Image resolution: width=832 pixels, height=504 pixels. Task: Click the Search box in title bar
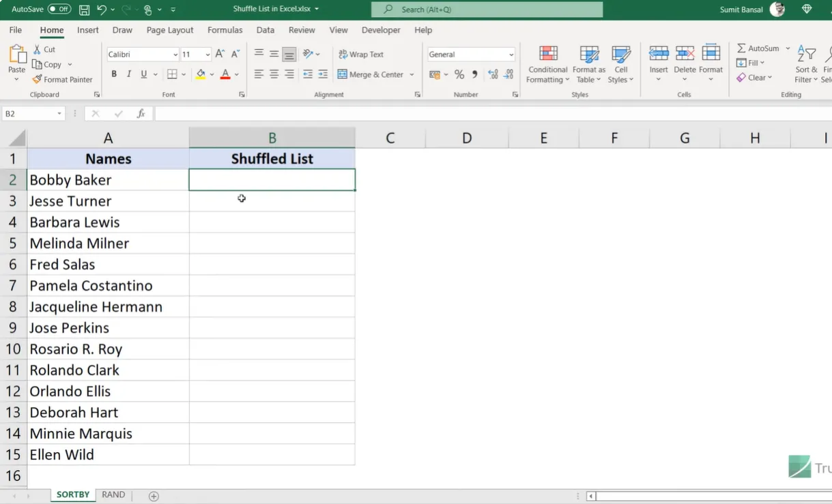[487, 10]
